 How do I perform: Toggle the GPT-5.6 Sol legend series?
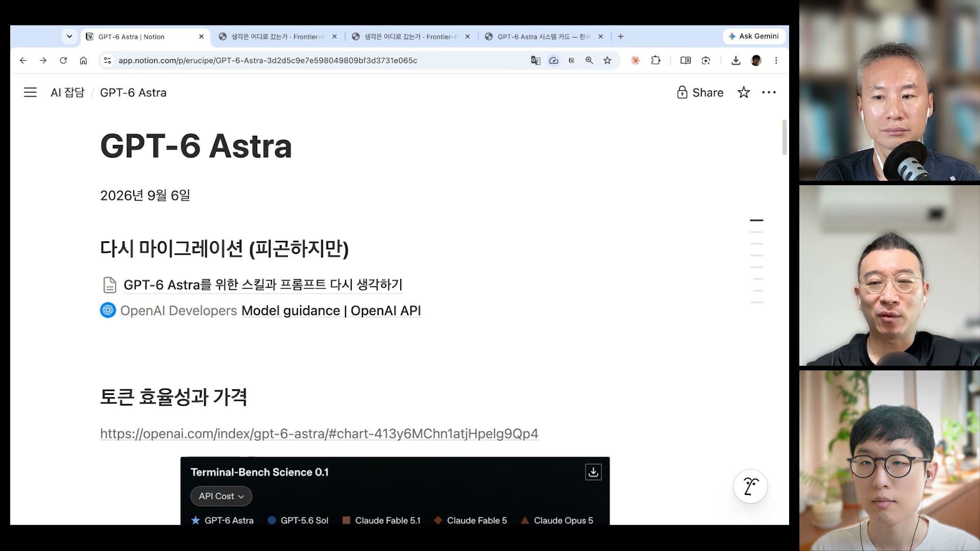tap(298, 520)
